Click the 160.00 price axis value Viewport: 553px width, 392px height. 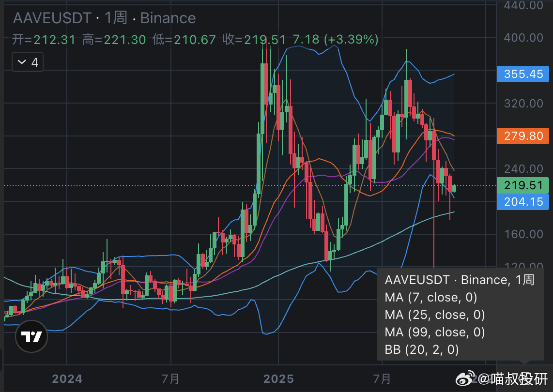coord(523,234)
